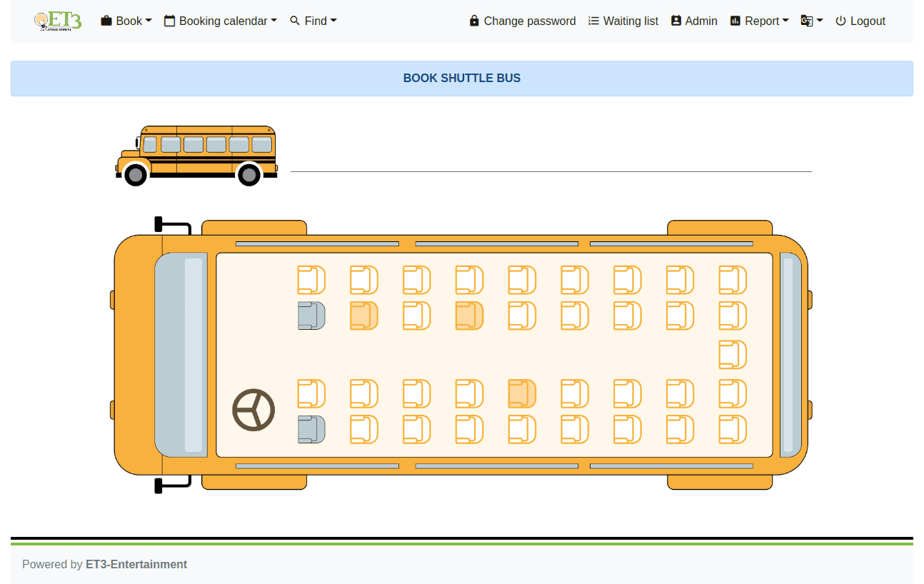Viewport: 924px width, 584px height.
Task: Select the lone middle-aisle seat at bus rear
Action: (x=733, y=355)
